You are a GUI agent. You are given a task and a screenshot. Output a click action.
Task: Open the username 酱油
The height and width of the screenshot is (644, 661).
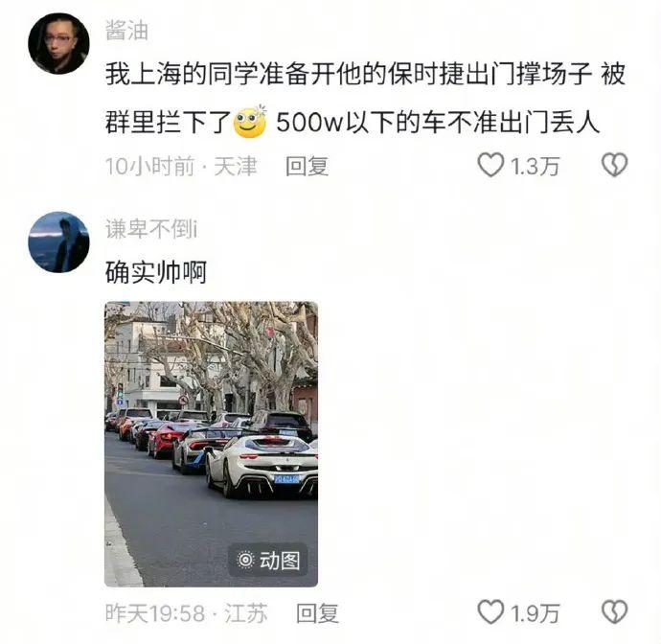[x=126, y=32]
